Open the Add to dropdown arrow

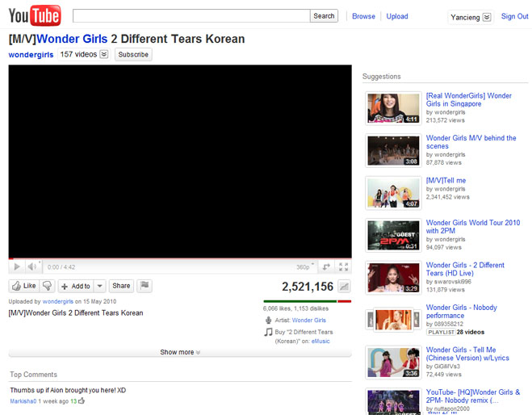point(100,286)
